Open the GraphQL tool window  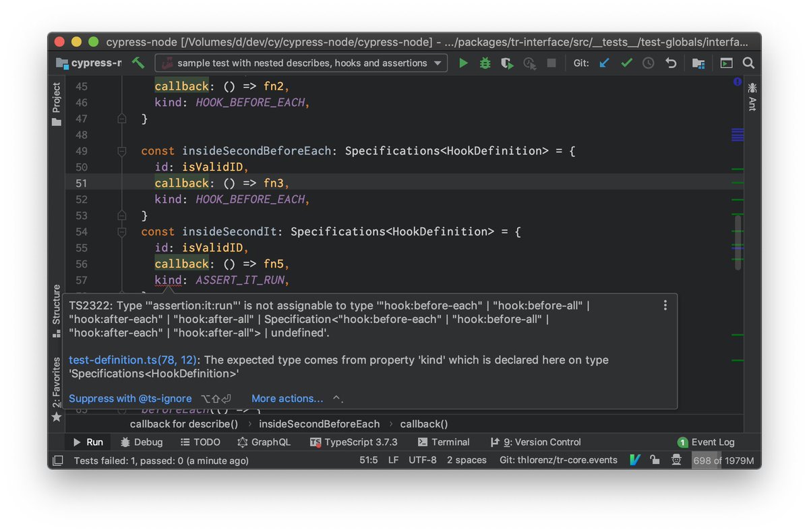[264, 442]
